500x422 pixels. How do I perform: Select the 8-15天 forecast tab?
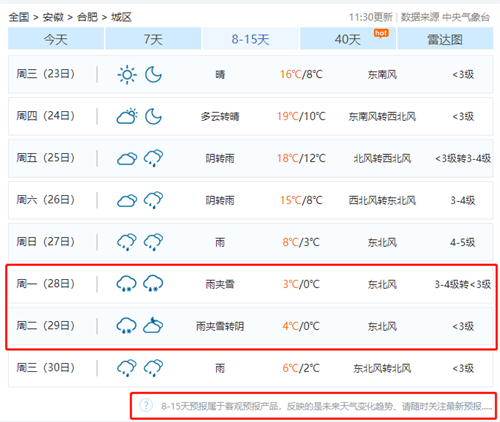(x=250, y=39)
